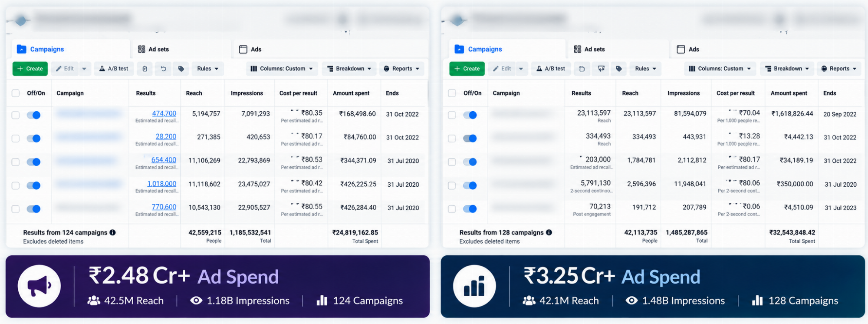Viewport: 868px width, 324px height.
Task: Click 'Cost per result' header in the 128-campaigns panel
Action: (x=736, y=93)
